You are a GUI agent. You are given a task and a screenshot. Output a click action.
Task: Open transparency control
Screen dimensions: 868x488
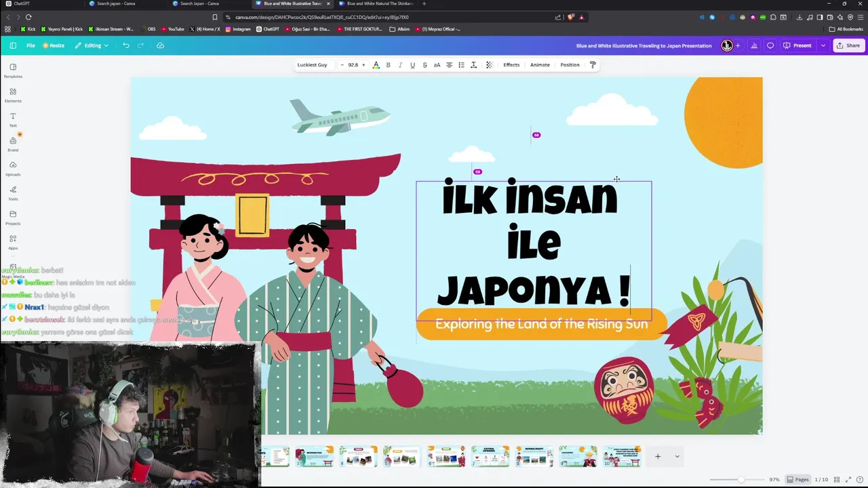click(489, 65)
